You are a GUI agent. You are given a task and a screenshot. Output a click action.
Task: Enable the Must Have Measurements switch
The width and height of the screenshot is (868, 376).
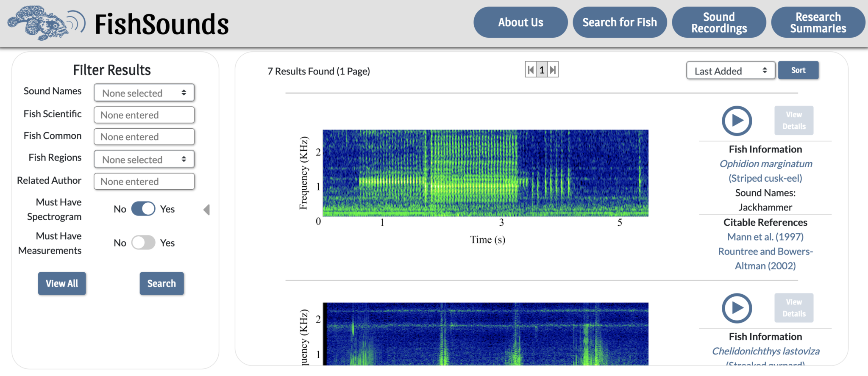click(143, 243)
